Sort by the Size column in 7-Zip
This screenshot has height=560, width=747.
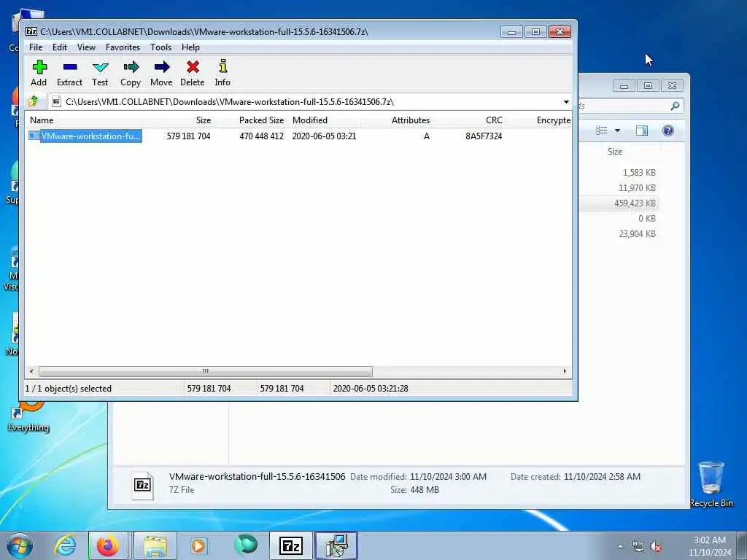178,120
